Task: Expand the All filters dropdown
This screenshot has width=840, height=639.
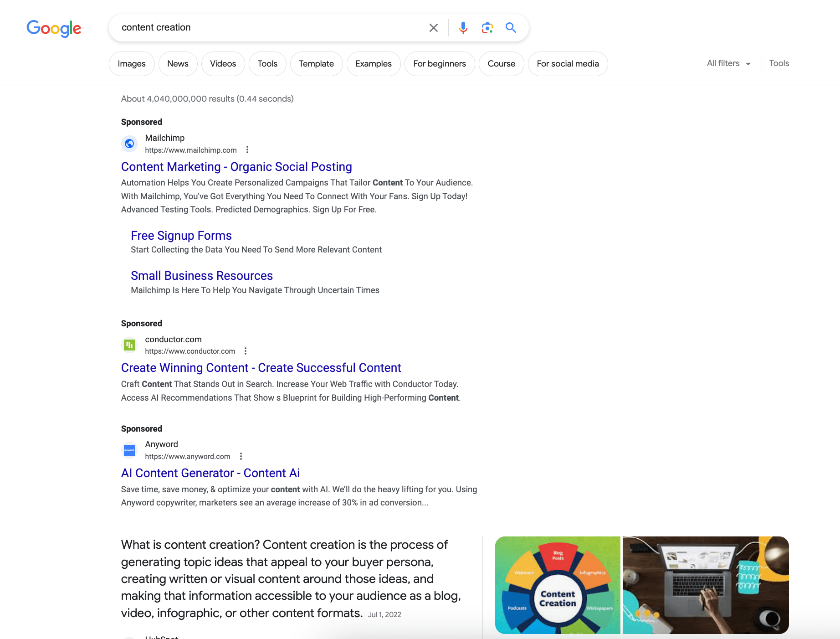Action: click(728, 63)
